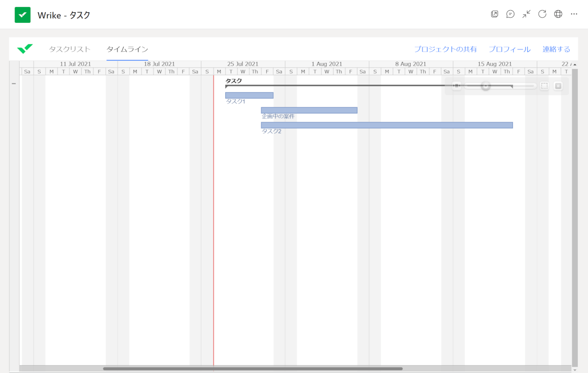The width and height of the screenshot is (588, 373).
Task: Select the タスク1 timeline bar
Action: 249,95
